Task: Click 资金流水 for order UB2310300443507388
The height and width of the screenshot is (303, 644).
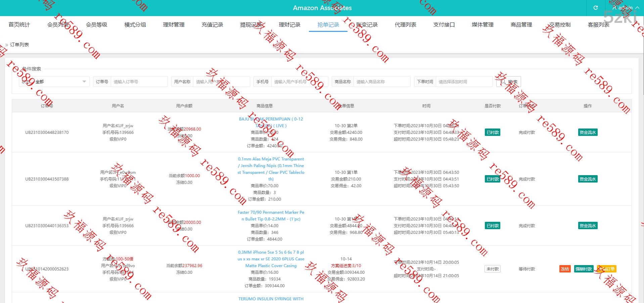Action: point(588,179)
